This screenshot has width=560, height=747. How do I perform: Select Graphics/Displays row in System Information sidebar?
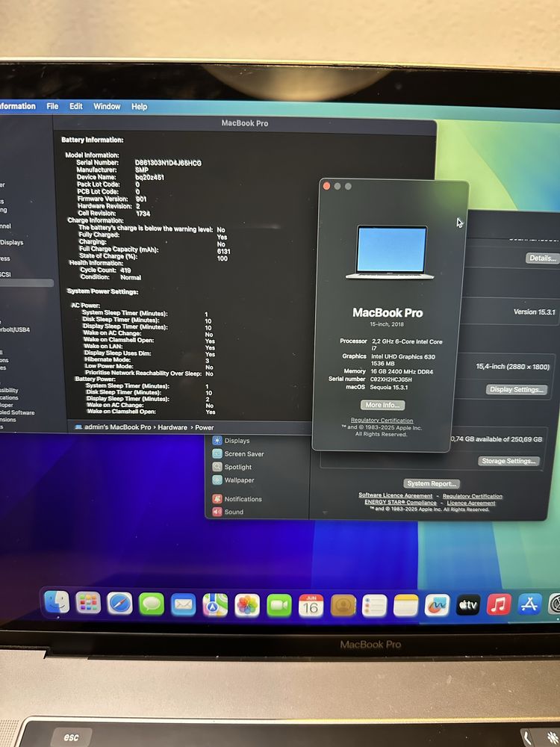pos(11,242)
